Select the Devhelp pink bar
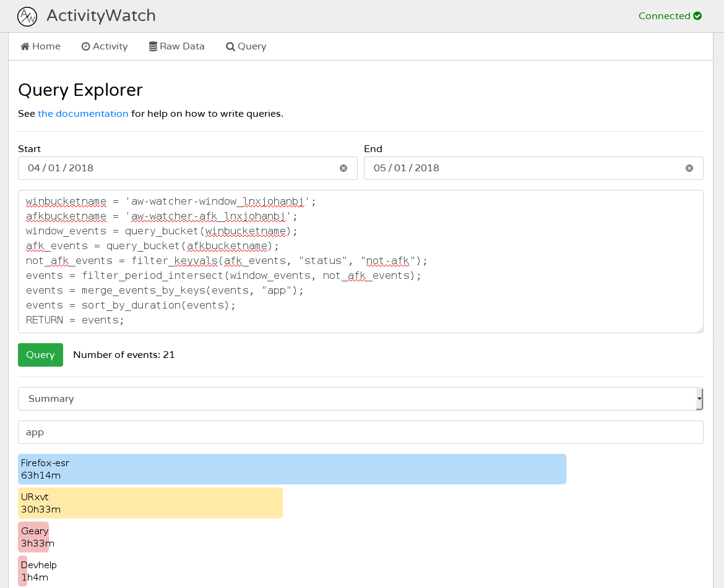Viewport: 724px width, 588px height. coord(23,571)
